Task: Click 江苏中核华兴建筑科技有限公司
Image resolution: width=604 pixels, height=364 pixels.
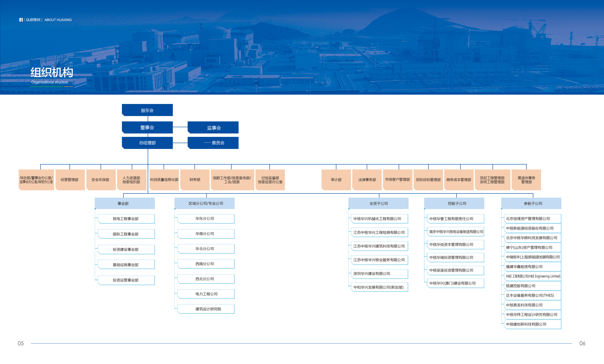Action: pos(380,246)
